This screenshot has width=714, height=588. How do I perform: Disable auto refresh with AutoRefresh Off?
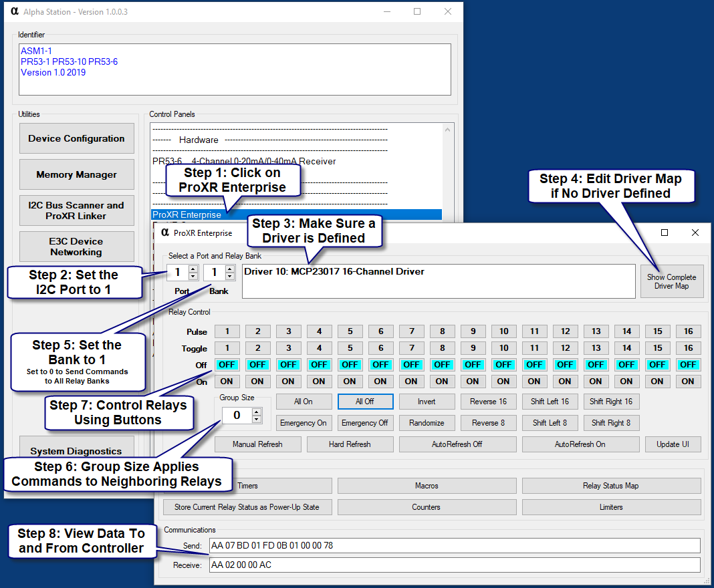pos(458,444)
